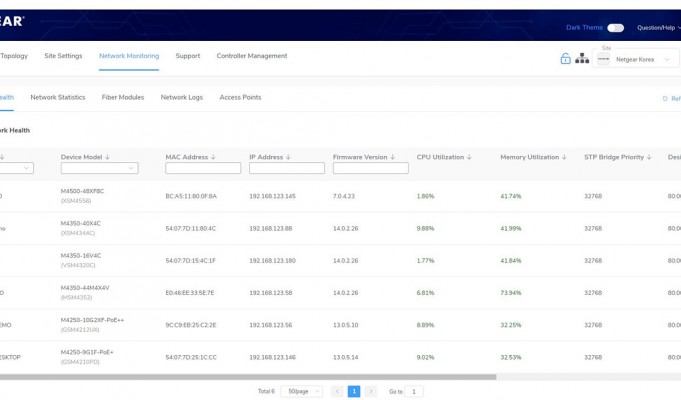Click firmware version 13.0.5.14
The image size is (681, 400).
coord(346,357)
